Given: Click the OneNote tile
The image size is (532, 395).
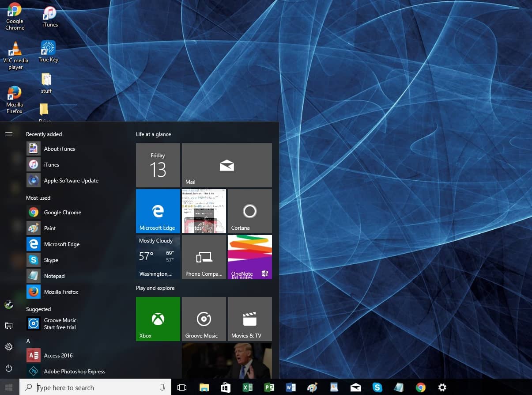Looking at the screenshot, I should (250, 257).
